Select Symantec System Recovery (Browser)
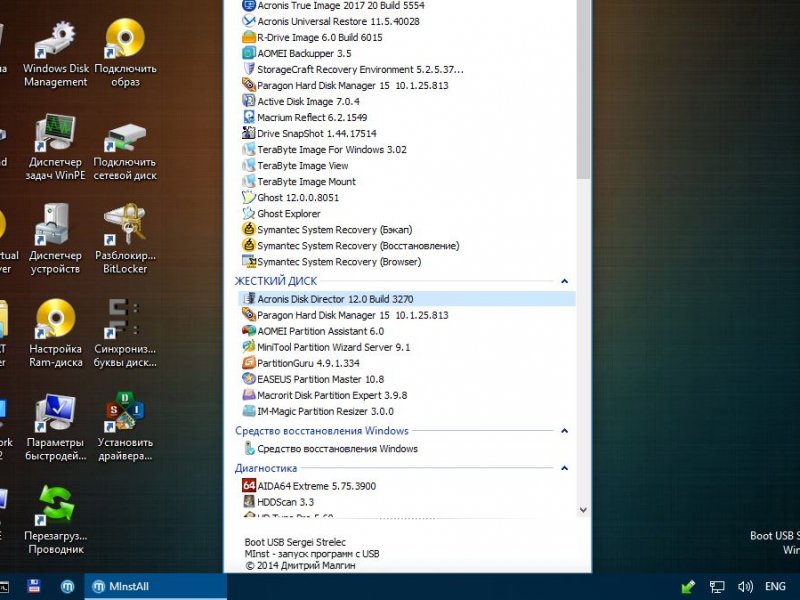The height and width of the screenshot is (600, 800). coord(332,262)
